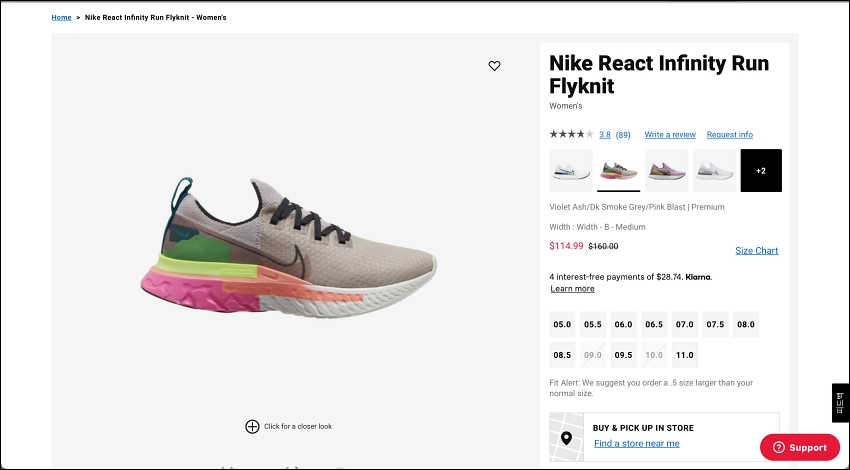Open the Support chat button

click(800, 447)
